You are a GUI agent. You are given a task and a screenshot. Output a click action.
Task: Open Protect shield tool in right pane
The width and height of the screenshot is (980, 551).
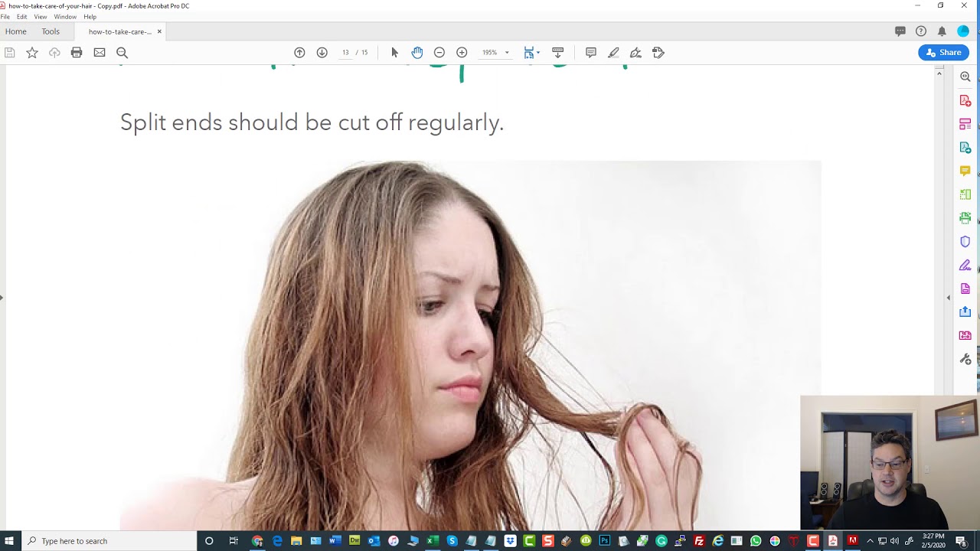point(965,242)
